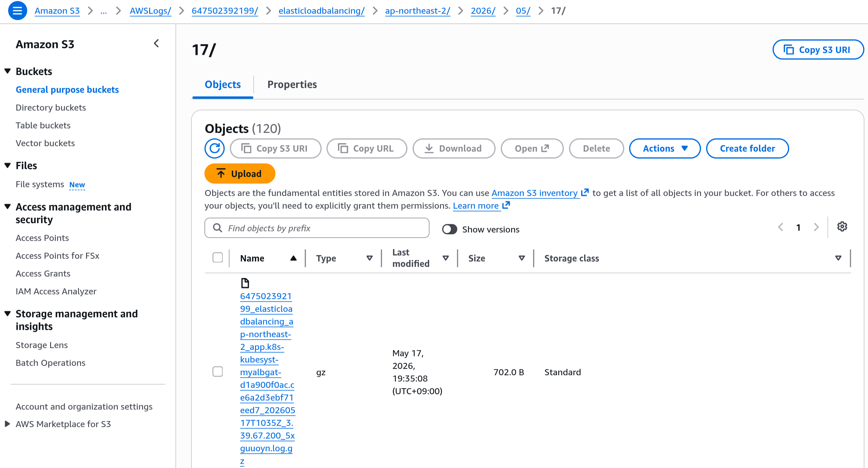Go to the next page of objects
Image resolution: width=868 pixels, height=468 pixels.
click(x=816, y=228)
